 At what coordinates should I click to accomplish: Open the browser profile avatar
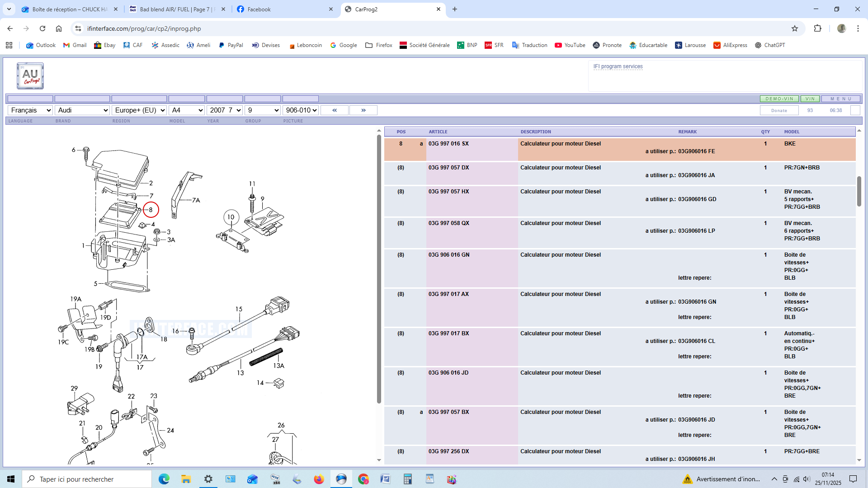(x=841, y=28)
